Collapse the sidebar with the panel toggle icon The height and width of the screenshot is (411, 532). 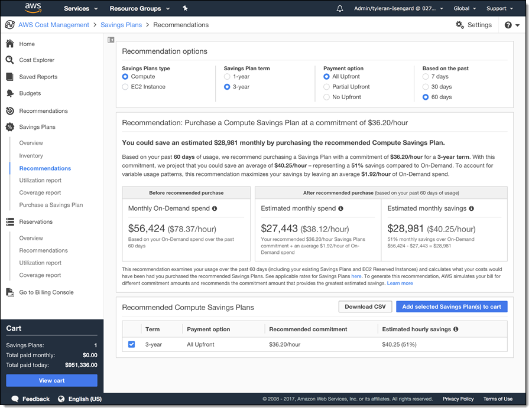coord(111,40)
